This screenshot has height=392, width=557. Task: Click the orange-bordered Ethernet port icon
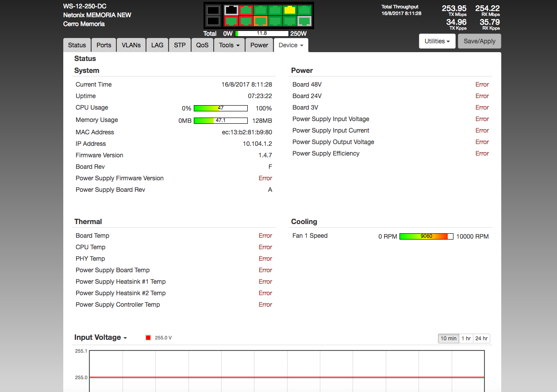(x=261, y=21)
